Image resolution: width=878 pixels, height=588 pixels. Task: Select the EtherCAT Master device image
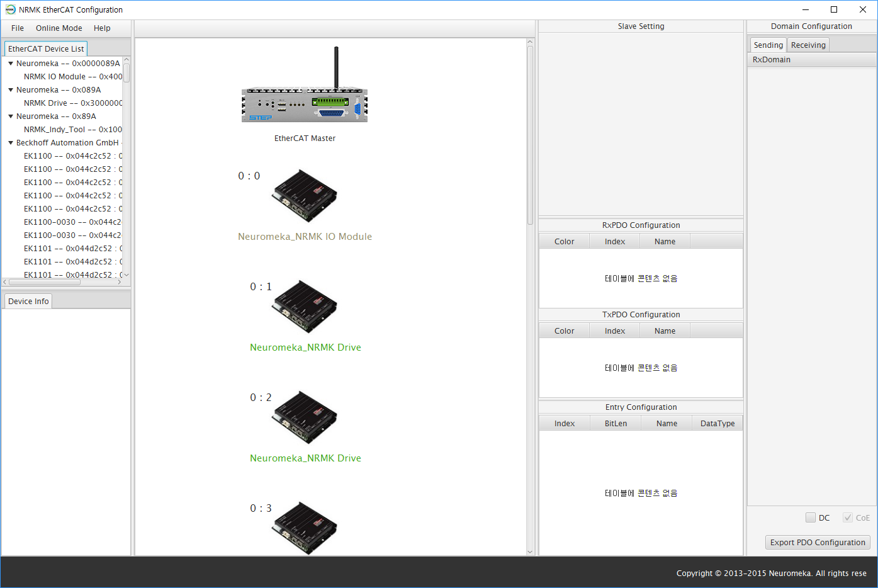pyautogui.click(x=305, y=84)
